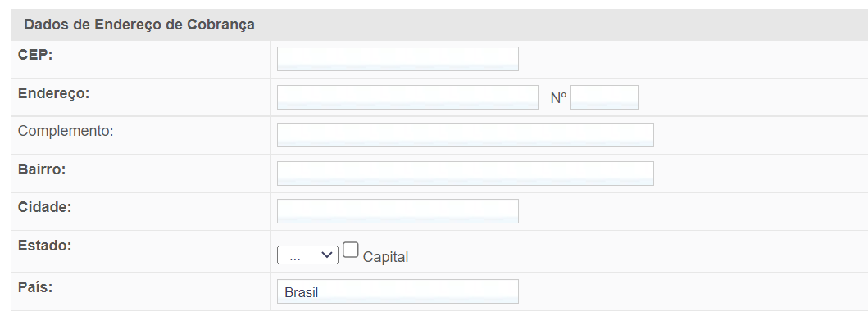
Task: Focus the Endereço street address field
Action: coord(407,97)
